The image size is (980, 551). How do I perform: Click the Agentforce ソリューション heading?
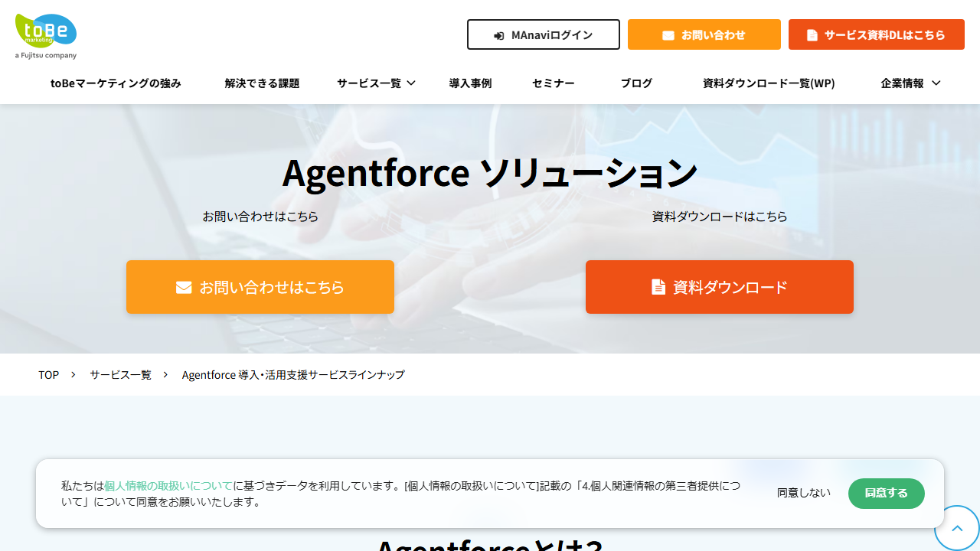pyautogui.click(x=490, y=173)
